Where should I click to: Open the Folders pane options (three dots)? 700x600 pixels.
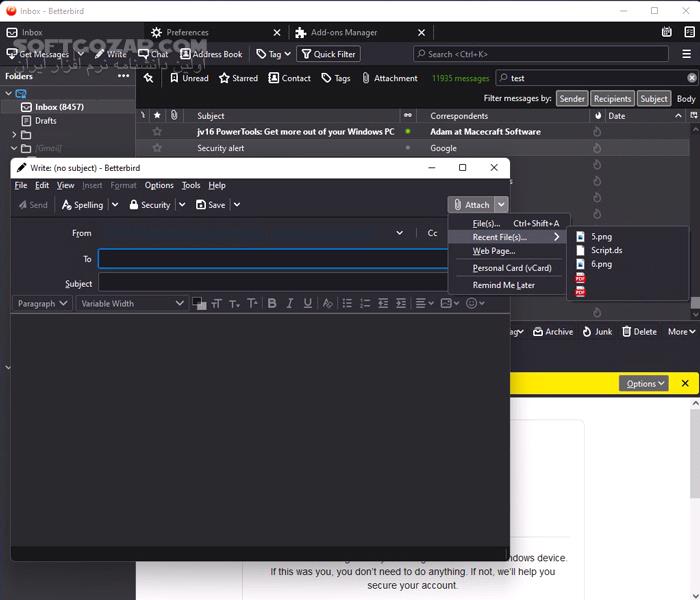[x=123, y=76]
